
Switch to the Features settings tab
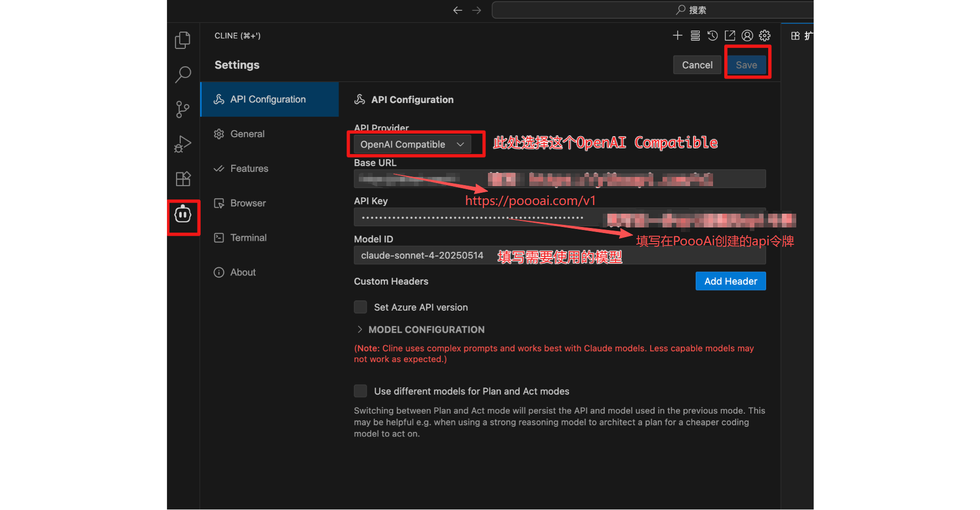pyautogui.click(x=249, y=169)
